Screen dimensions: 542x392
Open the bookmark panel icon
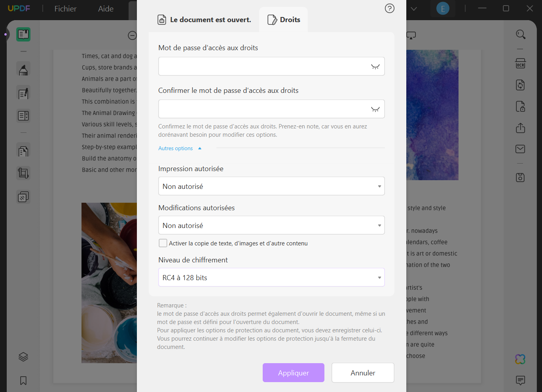click(x=23, y=381)
